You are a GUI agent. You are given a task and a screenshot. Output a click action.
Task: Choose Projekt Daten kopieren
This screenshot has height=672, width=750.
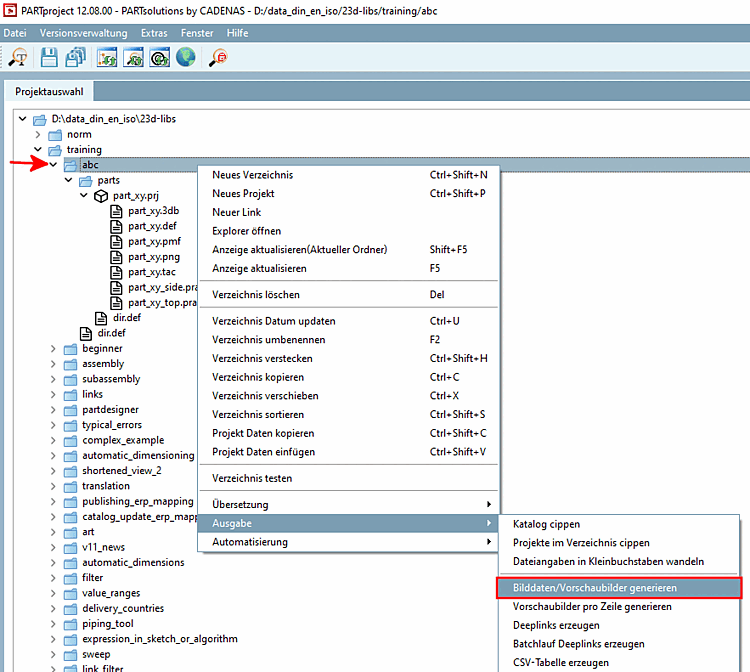[x=349, y=433]
